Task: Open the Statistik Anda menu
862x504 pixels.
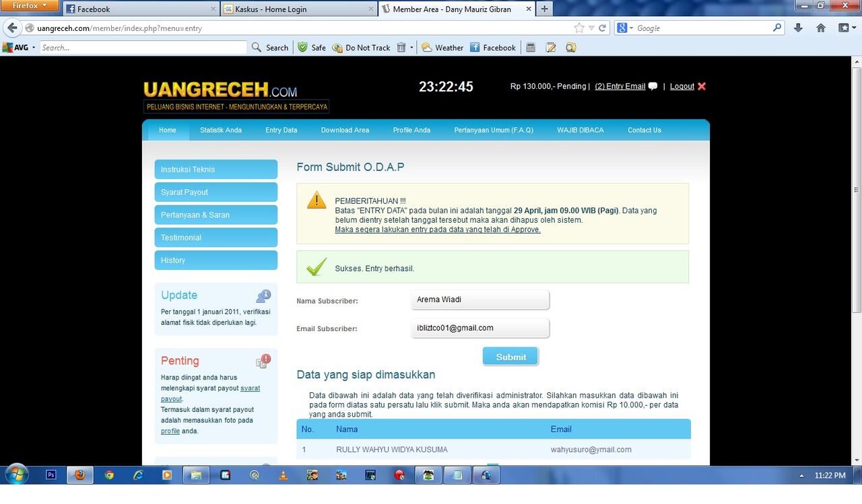Action: coord(221,130)
